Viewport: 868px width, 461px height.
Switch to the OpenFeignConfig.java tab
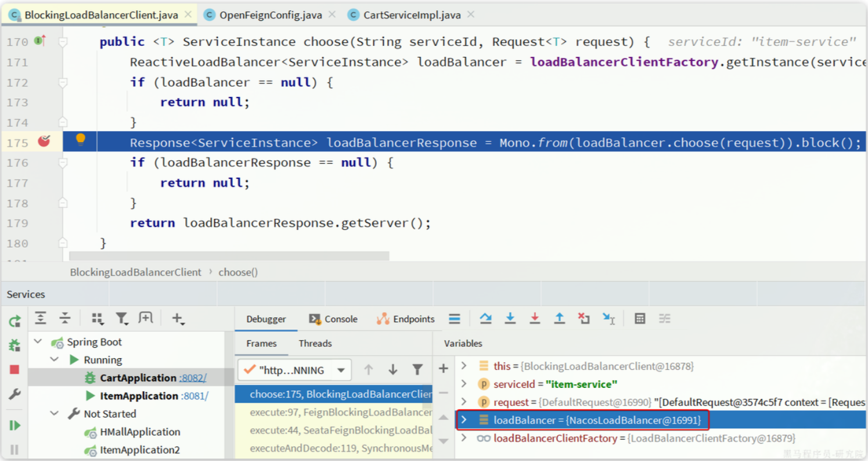pos(270,15)
